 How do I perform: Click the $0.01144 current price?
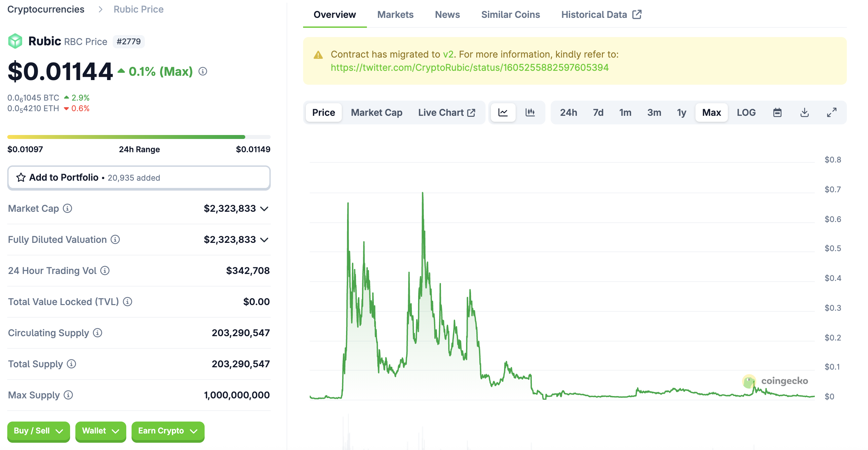[60, 71]
